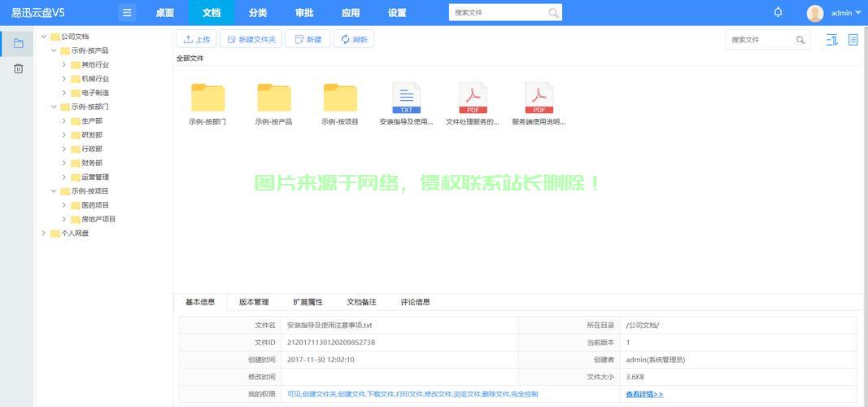The width and height of the screenshot is (868, 407).
Task: Select 行政部 in the folder tree
Action: click(92, 149)
